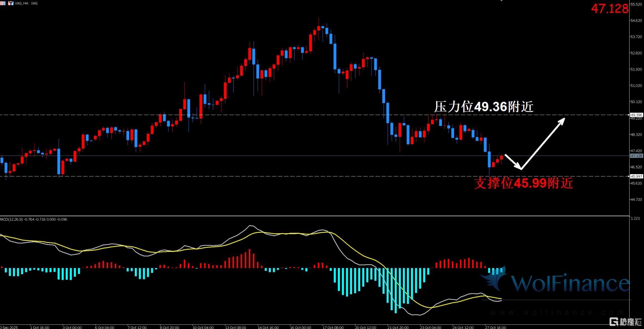Click the Depth of Market grid icon
The image size is (644, 329).
pyautogui.click(x=3, y=3)
